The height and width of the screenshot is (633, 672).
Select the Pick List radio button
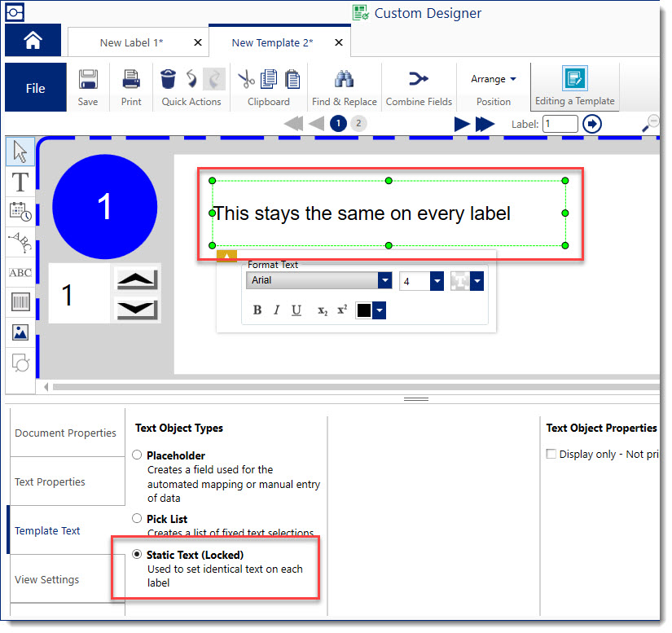coord(137,518)
